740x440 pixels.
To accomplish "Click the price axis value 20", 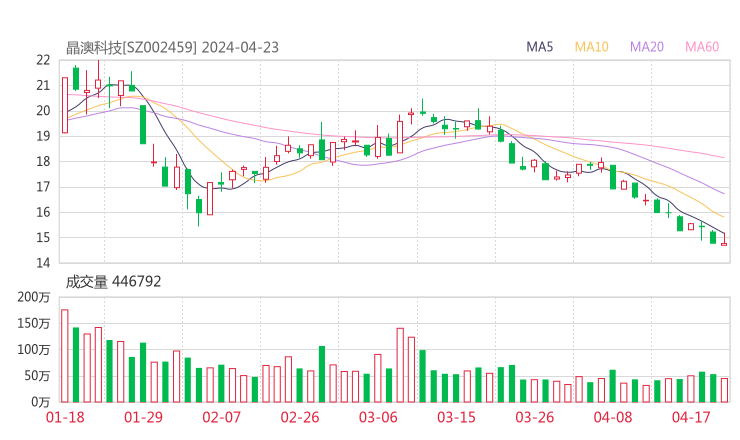I will click(43, 111).
